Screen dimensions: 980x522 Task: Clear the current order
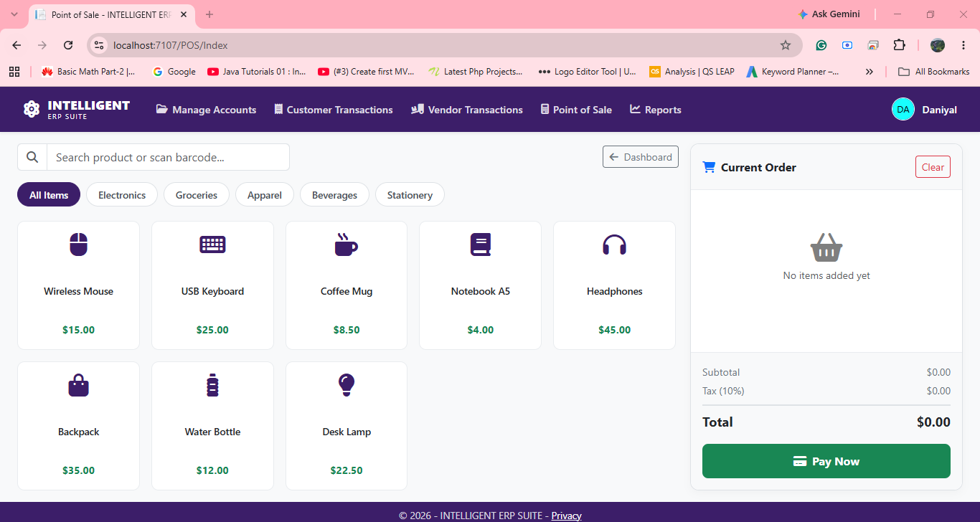click(933, 167)
